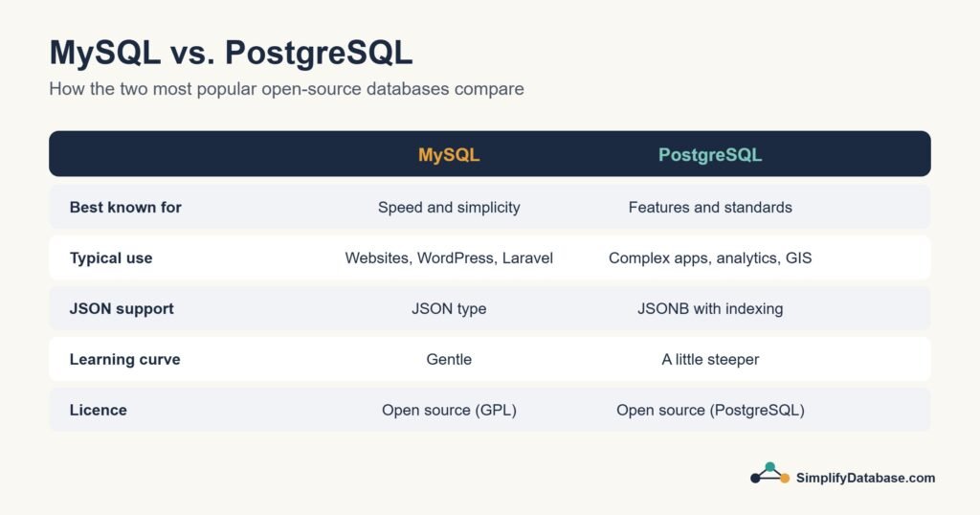Click the JSON type cell

pos(449,309)
